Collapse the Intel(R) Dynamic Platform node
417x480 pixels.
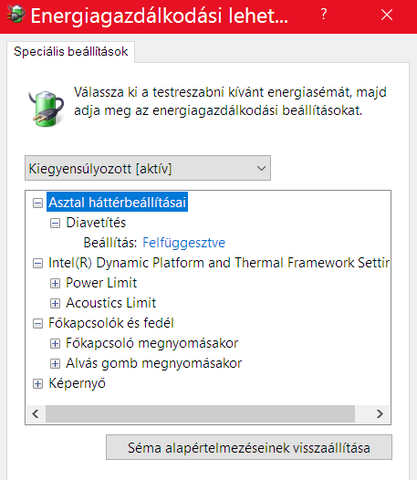click(38, 263)
